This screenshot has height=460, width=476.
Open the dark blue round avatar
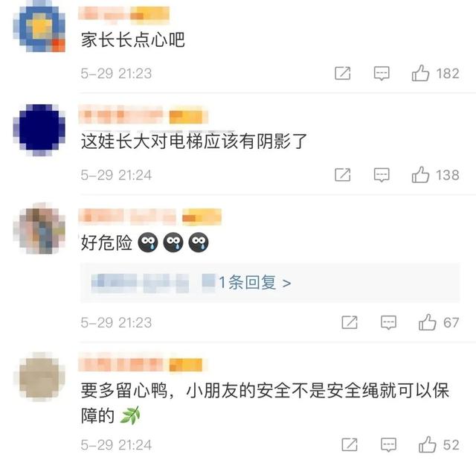[x=39, y=130]
